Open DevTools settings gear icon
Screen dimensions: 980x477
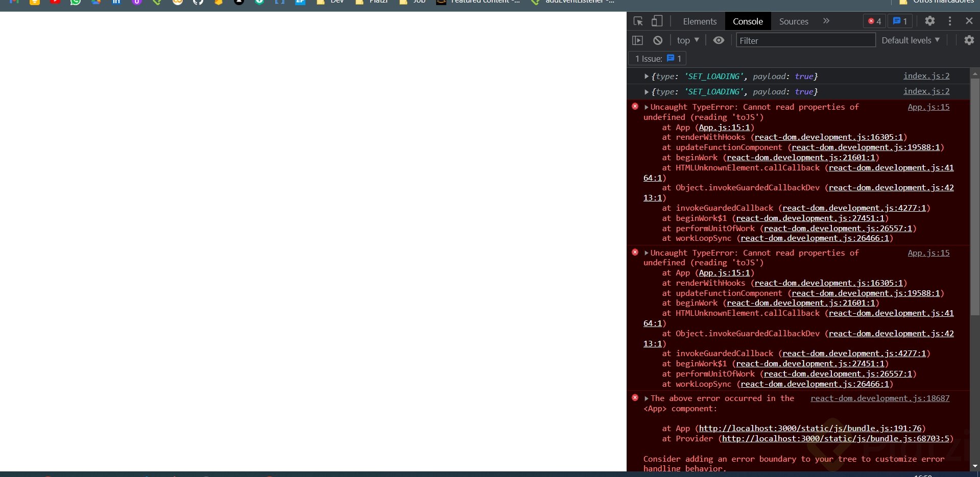(930, 21)
